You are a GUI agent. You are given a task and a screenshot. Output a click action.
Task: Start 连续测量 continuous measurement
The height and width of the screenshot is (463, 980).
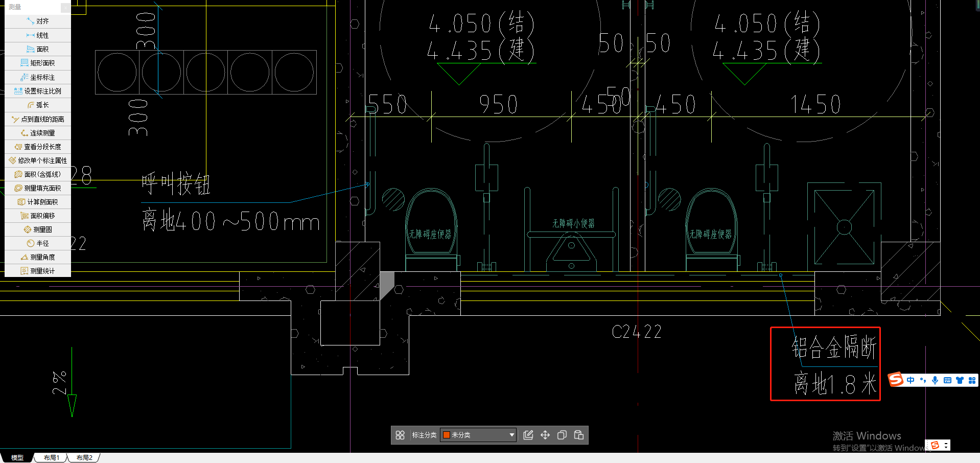click(x=38, y=133)
